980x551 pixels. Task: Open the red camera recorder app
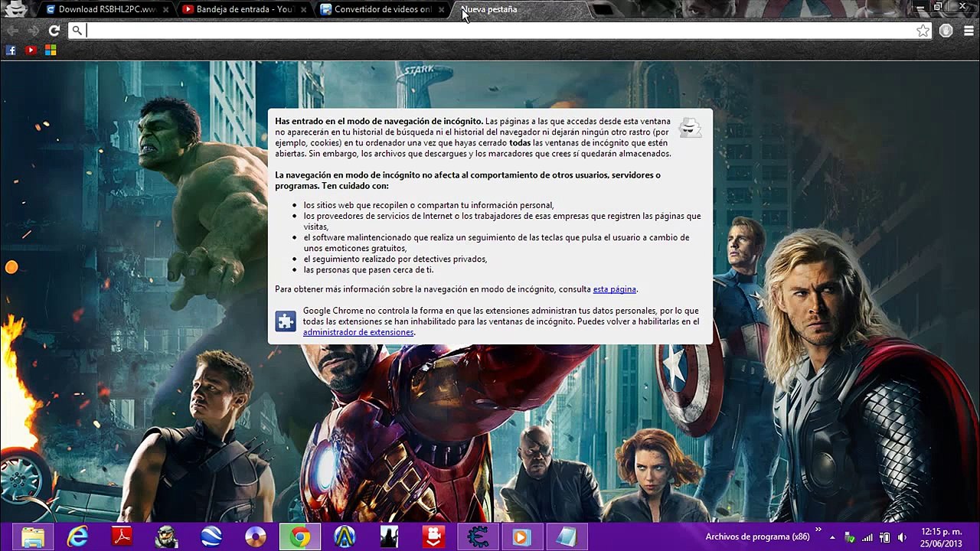[433, 536]
